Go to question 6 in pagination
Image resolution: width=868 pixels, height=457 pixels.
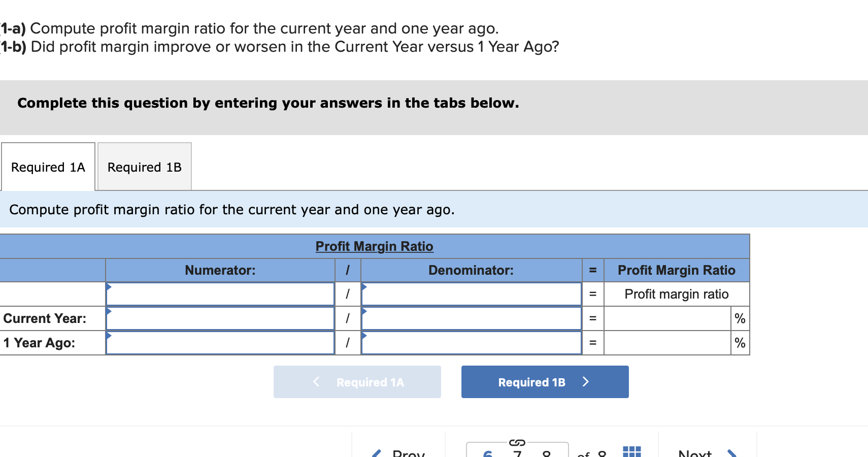pos(488,453)
